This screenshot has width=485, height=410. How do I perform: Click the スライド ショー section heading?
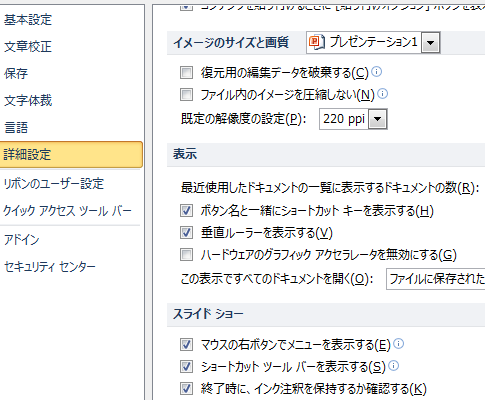point(208,314)
